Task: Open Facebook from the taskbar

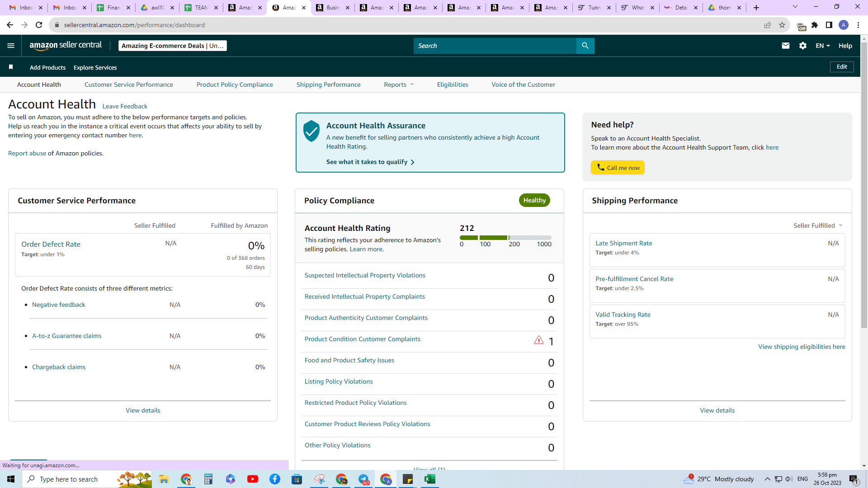Action: pyautogui.click(x=275, y=479)
